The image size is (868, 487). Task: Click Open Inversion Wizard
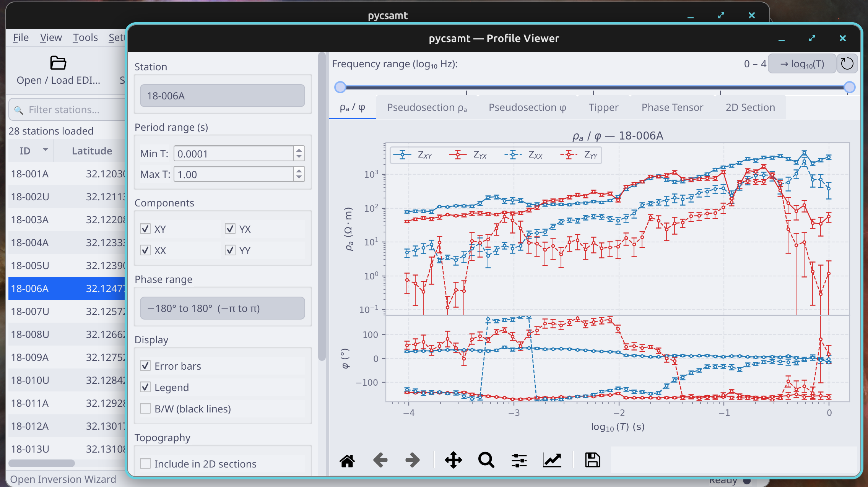[x=63, y=479]
